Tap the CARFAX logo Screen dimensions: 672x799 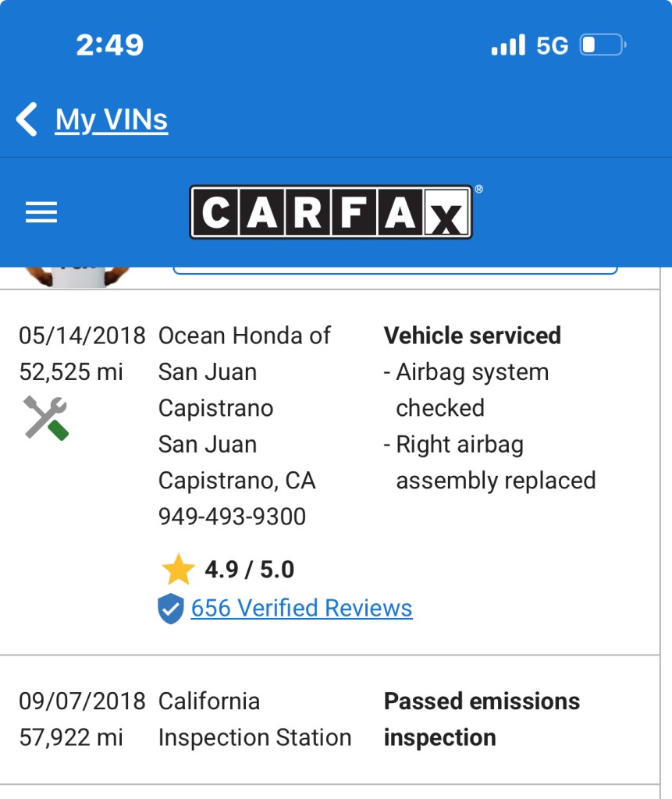point(331,212)
